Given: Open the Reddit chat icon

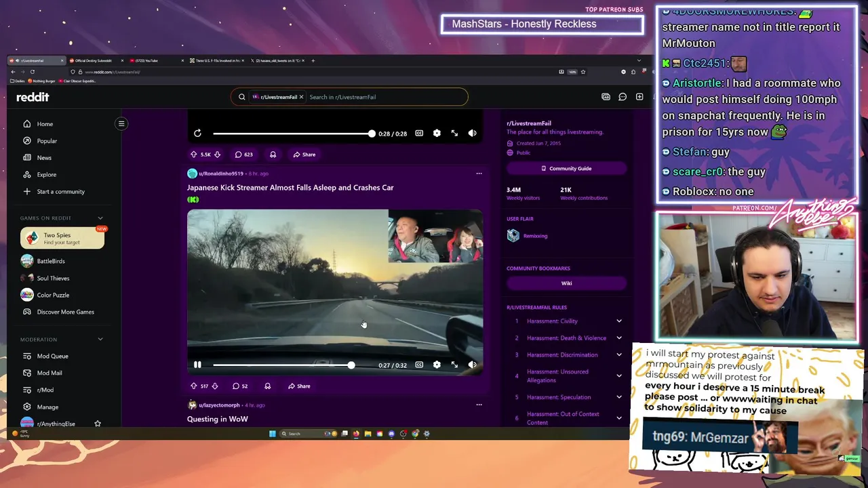Looking at the screenshot, I should (x=623, y=97).
